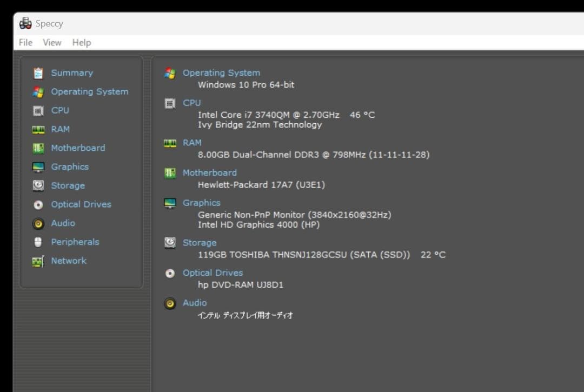
Task: Click the Graphics heading link in summary
Action: click(201, 203)
